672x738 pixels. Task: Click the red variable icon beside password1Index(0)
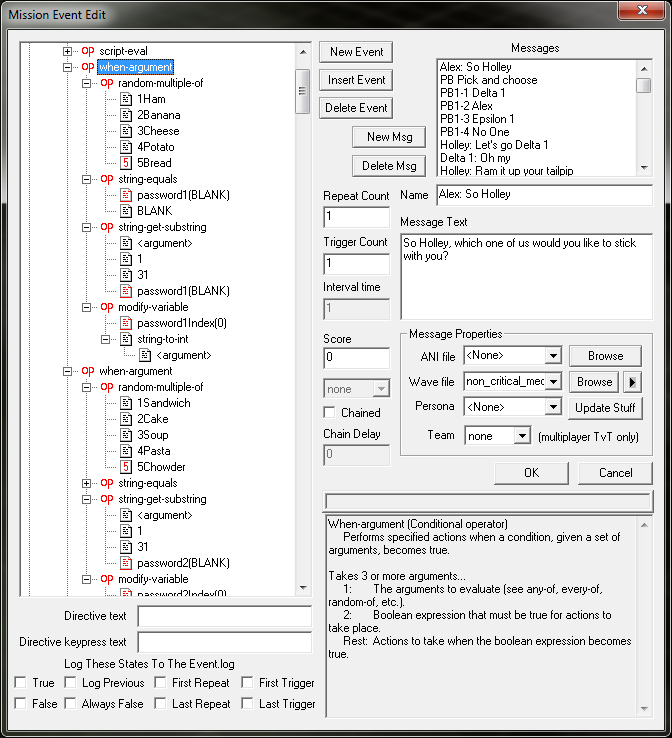coord(126,323)
